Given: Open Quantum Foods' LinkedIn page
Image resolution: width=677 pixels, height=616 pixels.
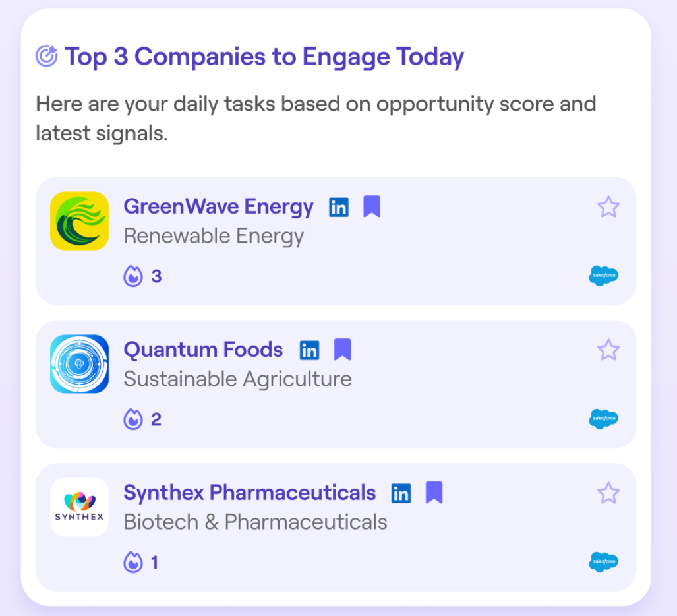Looking at the screenshot, I should [x=309, y=350].
